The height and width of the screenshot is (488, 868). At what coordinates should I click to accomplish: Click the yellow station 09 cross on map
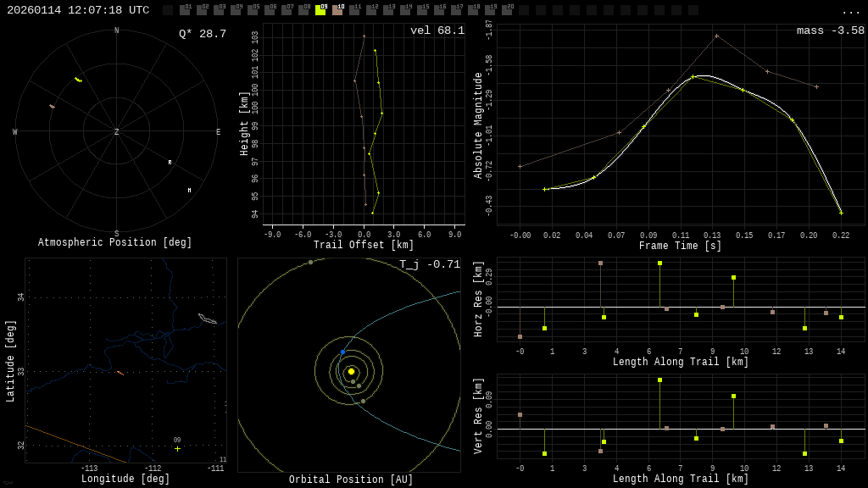click(x=177, y=449)
